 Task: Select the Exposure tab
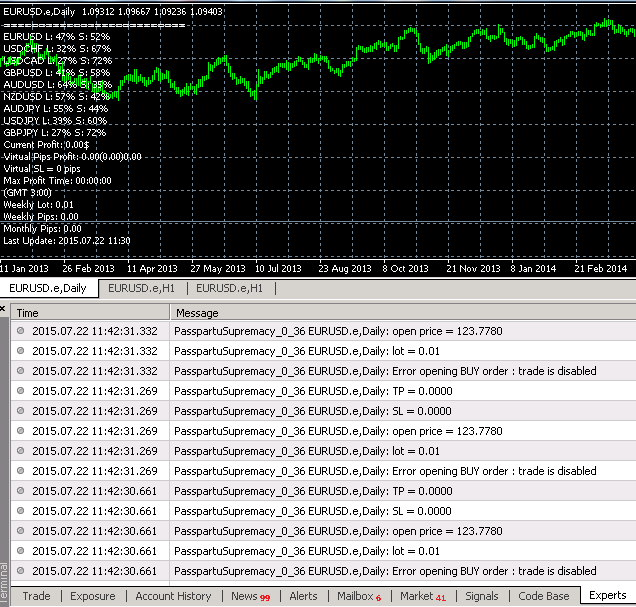(92, 596)
